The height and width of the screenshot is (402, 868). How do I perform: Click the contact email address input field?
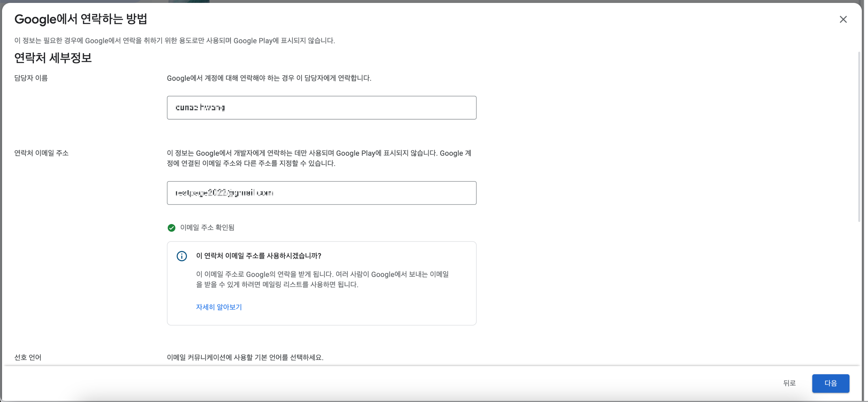point(321,193)
